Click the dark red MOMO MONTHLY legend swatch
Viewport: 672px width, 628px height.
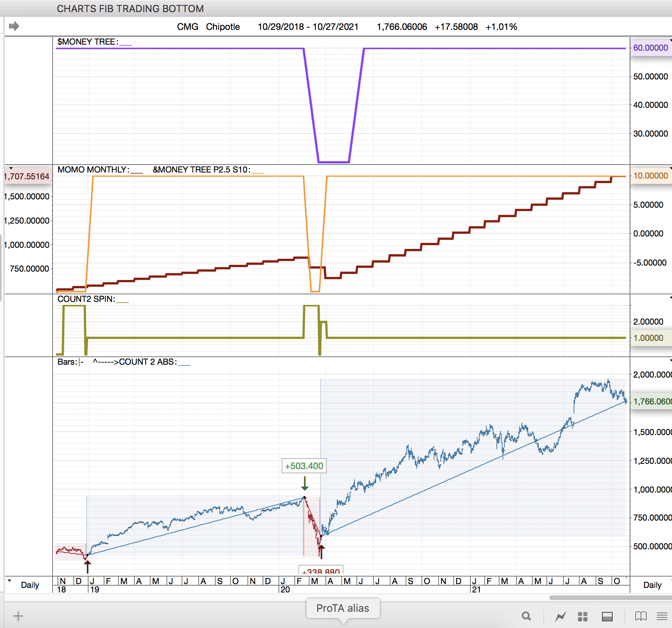pyautogui.click(x=137, y=173)
